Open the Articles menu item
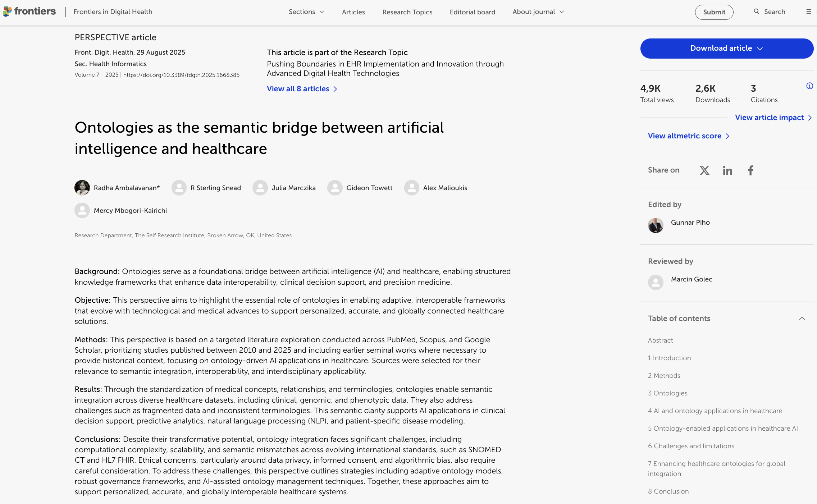The width and height of the screenshot is (817, 504). pyautogui.click(x=353, y=12)
